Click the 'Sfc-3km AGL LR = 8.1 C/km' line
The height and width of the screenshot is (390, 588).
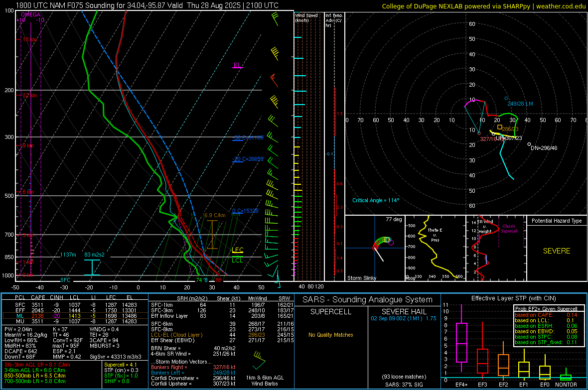37,365
